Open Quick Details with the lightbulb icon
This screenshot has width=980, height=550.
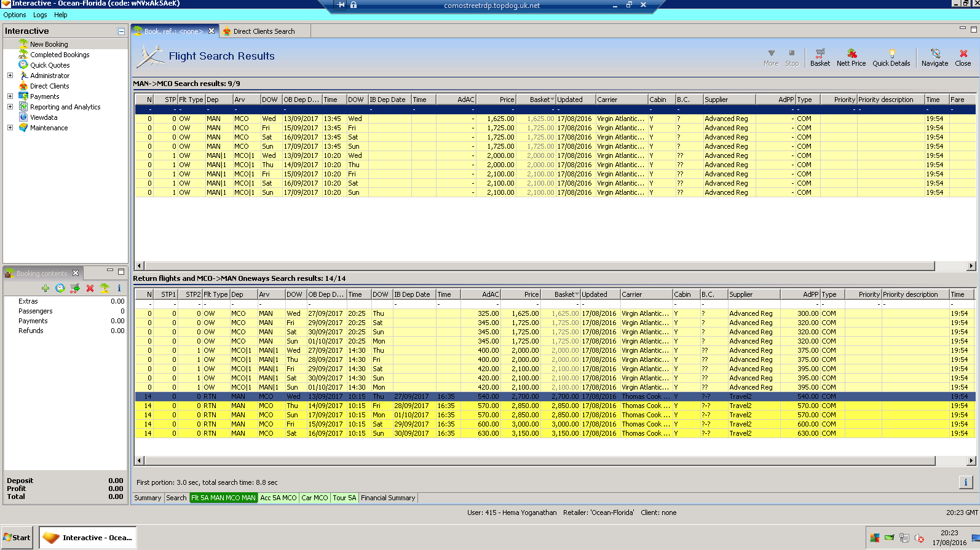(x=891, y=57)
